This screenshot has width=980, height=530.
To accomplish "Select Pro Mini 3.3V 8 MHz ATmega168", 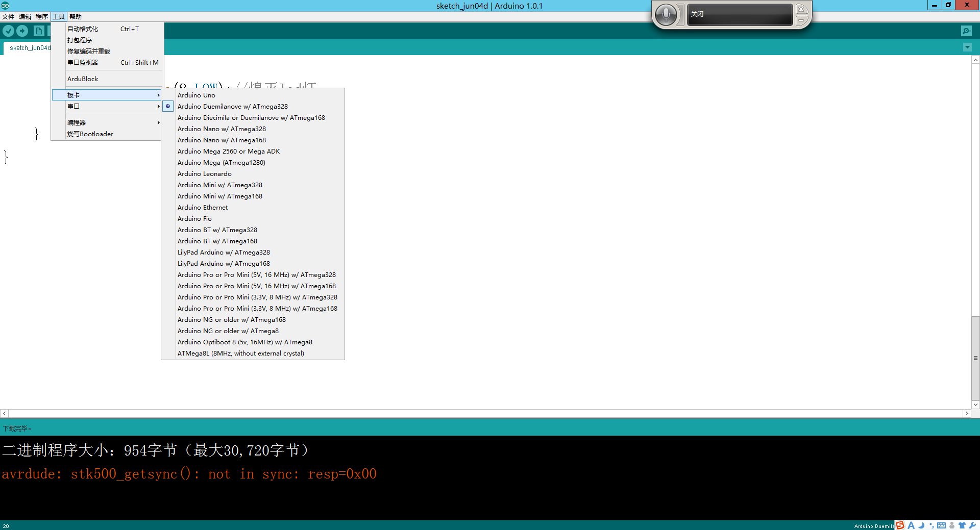I will 253,308.
